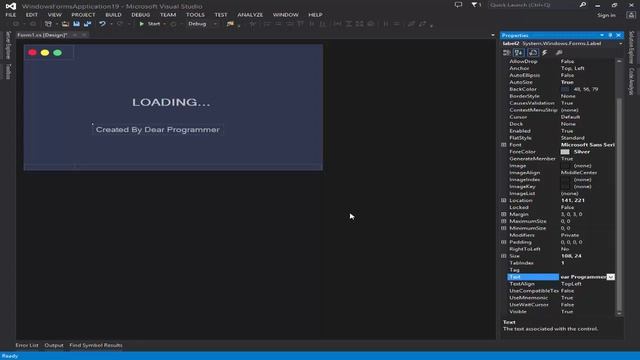Click the New Project toolbar icon
640x360 pixels.
pyautogui.click(x=48, y=24)
